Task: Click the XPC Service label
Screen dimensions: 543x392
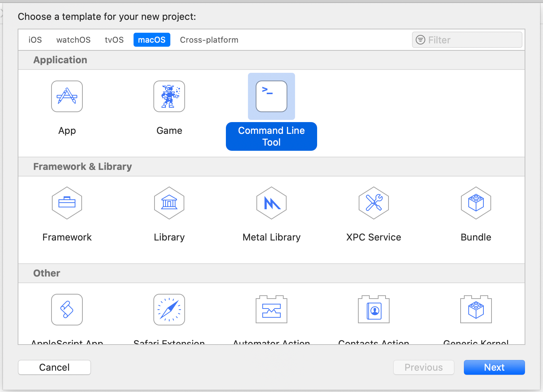Action: 374,237
